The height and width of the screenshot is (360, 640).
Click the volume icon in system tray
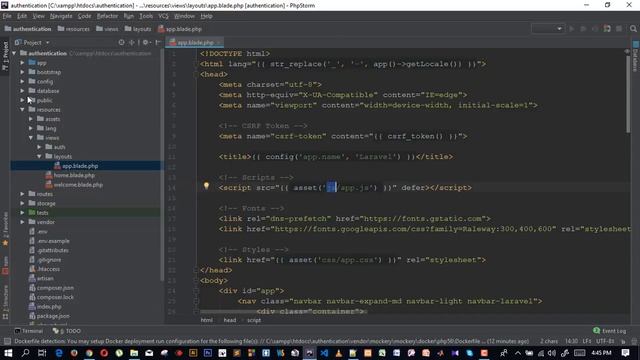(552, 353)
